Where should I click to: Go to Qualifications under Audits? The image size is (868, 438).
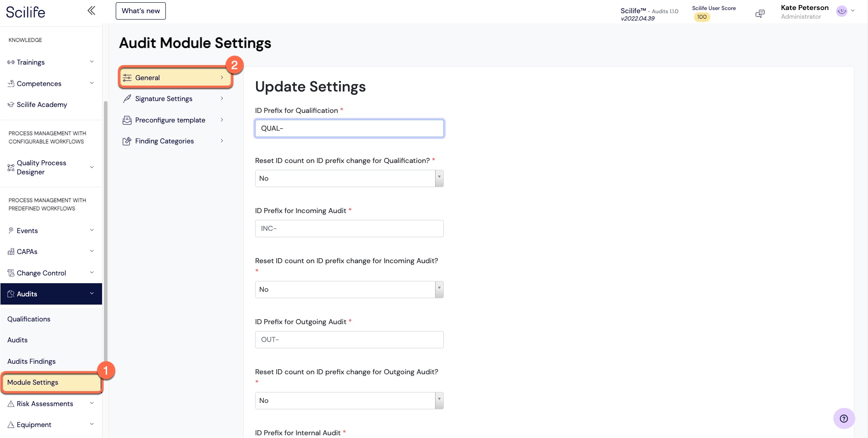pos(29,319)
